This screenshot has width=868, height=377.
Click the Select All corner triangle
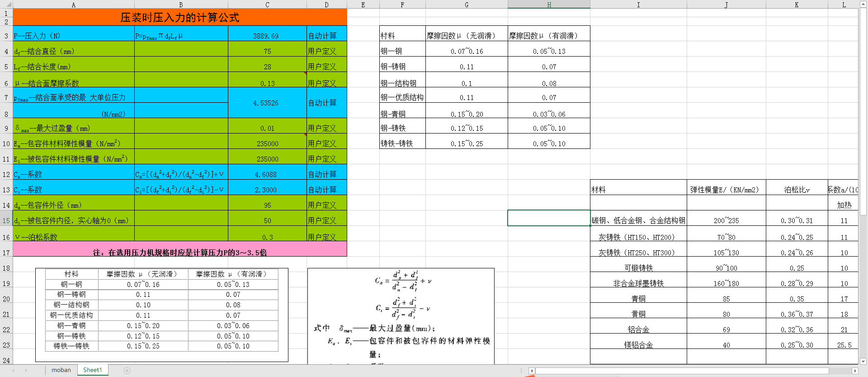6,5
